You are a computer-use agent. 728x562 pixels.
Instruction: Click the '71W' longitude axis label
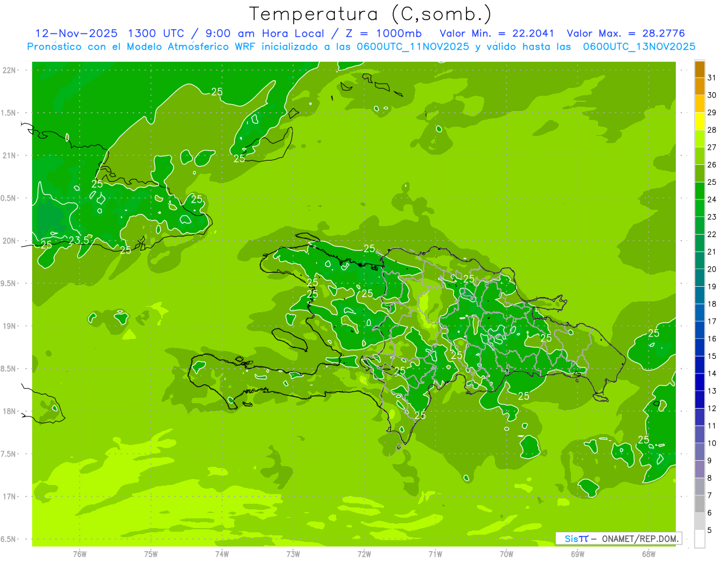click(435, 554)
